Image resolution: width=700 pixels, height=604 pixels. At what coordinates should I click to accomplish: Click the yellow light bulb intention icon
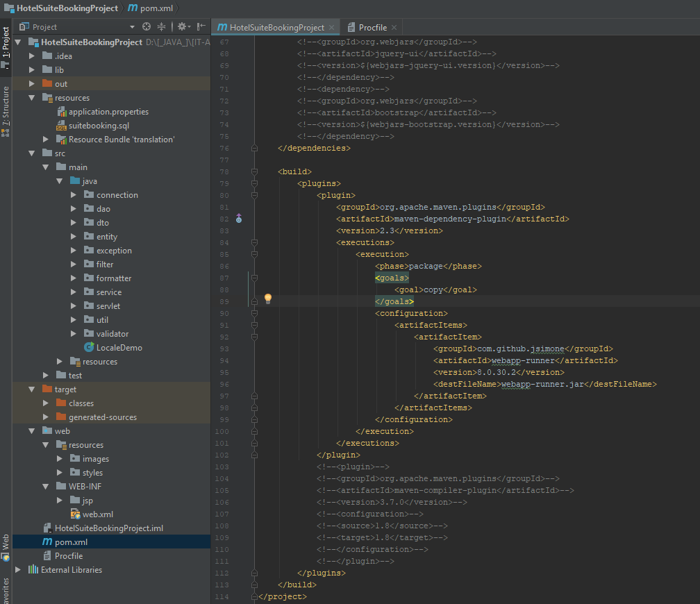click(268, 299)
